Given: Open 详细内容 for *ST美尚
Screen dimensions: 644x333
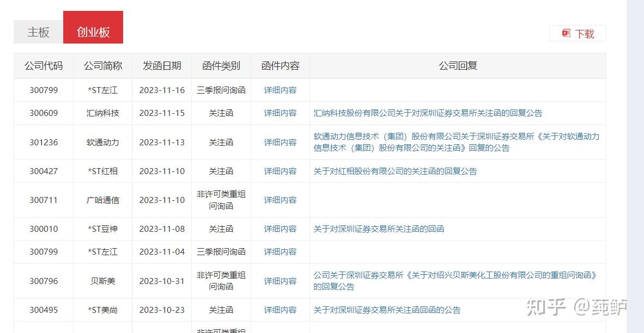Looking at the screenshot, I should tap(280, 310).
